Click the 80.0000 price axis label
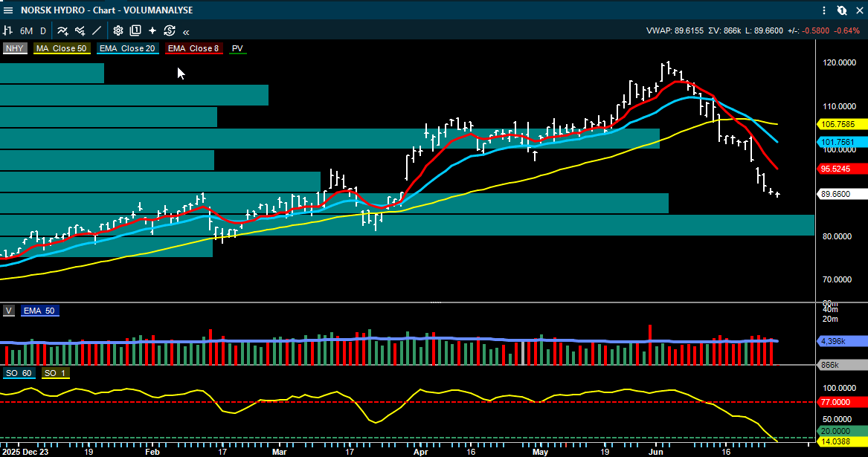 837,236
